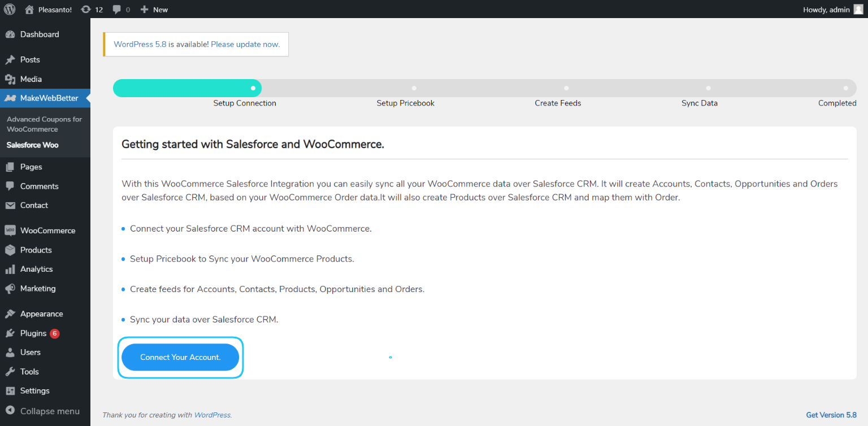Click the Plugins plug icon
This screenshot has height=426, width=868.
pyautogui.click(x=10, y=333)
